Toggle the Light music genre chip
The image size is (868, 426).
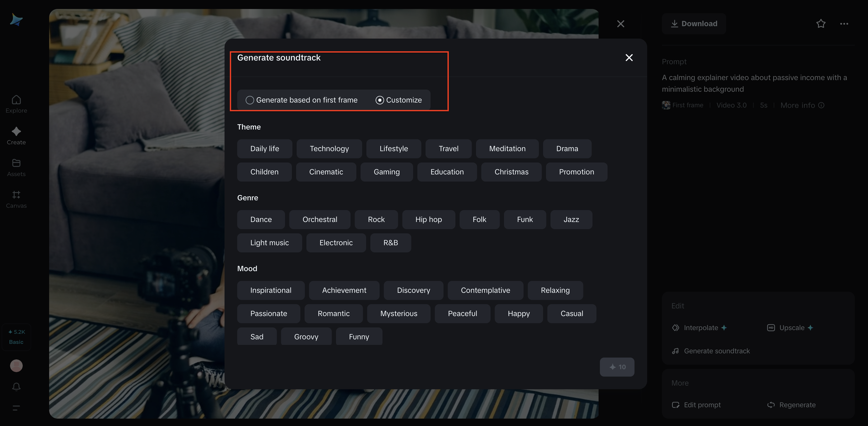pyautogui.click(x=269, y=243)
